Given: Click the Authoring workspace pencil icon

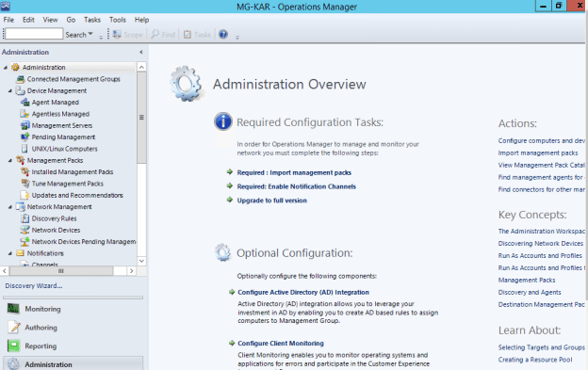Looking at the screenshot, I should pyautogui.click(x=14, y=327).
